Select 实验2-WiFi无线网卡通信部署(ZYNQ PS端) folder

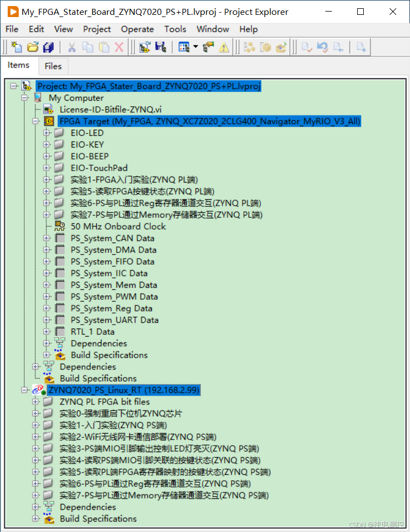[x=138, y=437]
